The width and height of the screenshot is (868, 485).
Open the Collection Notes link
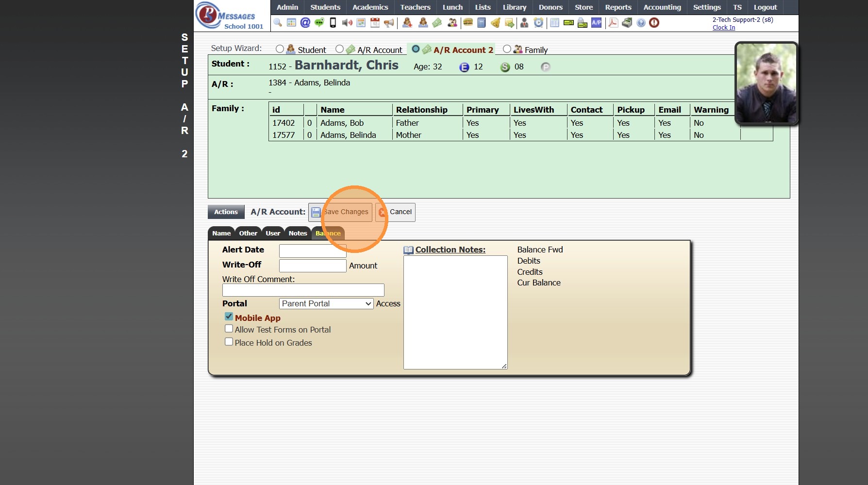pos(451,250)
